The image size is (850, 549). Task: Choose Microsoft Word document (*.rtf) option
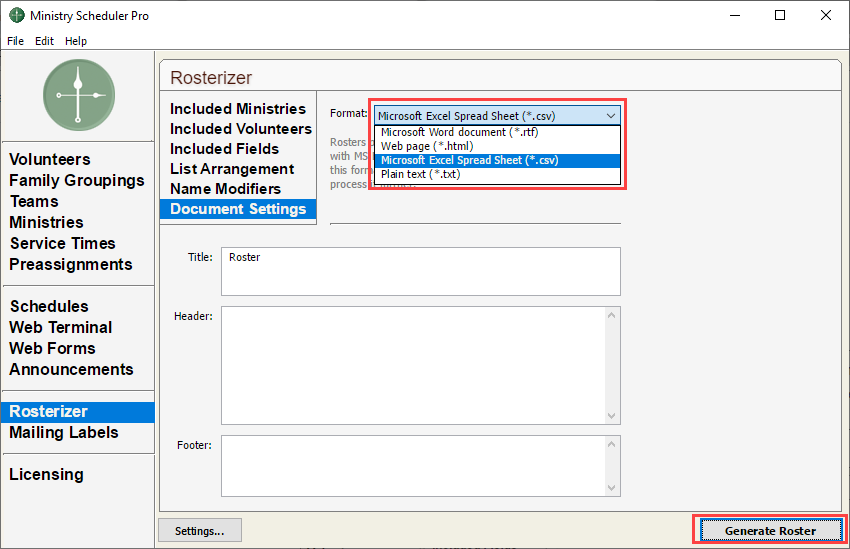click(497, 132)
